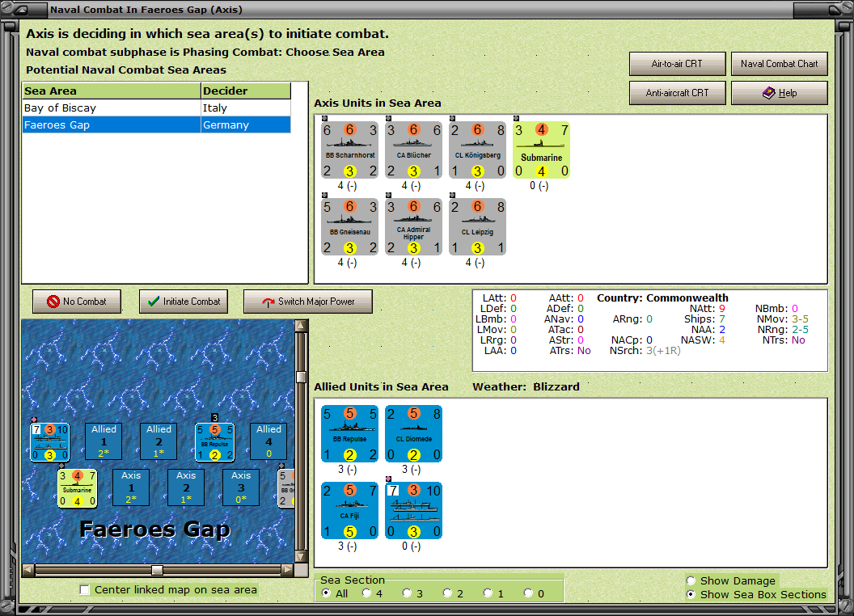Click the Allied 4 sea box section
The image size is (854, 616).
(268, 441)
